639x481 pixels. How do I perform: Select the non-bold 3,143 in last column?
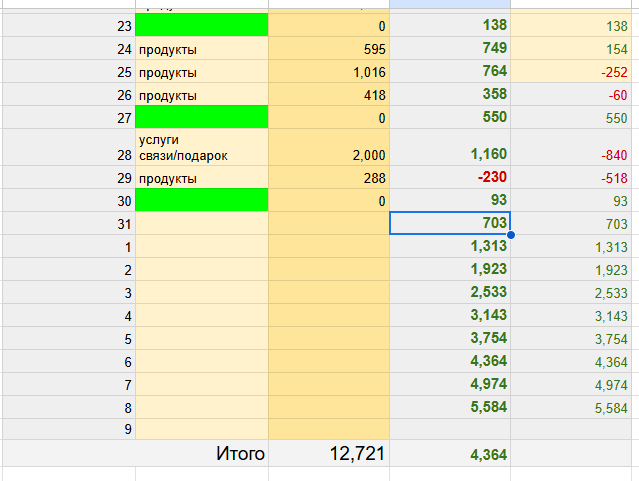571,315
